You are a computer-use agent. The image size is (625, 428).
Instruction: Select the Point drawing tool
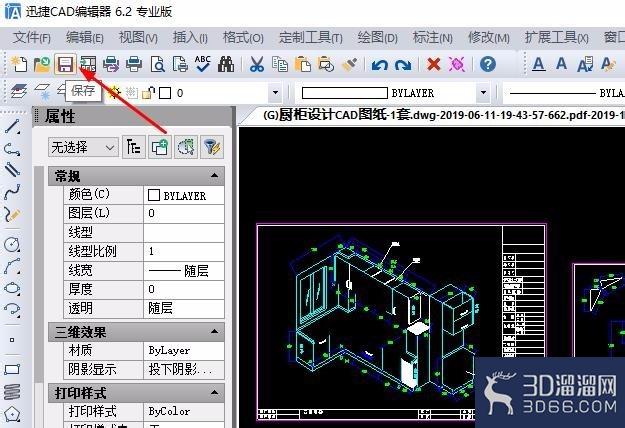tap(12, 340)
